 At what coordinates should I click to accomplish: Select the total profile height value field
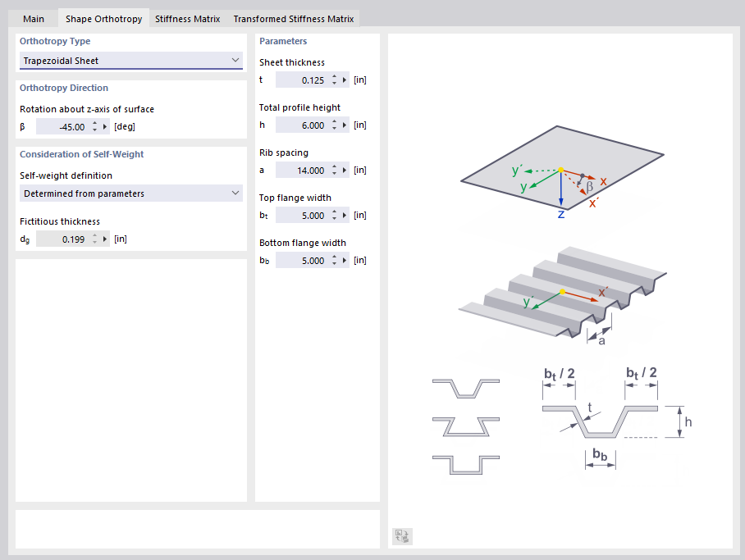pyautogui.click(x=308, y=125)
